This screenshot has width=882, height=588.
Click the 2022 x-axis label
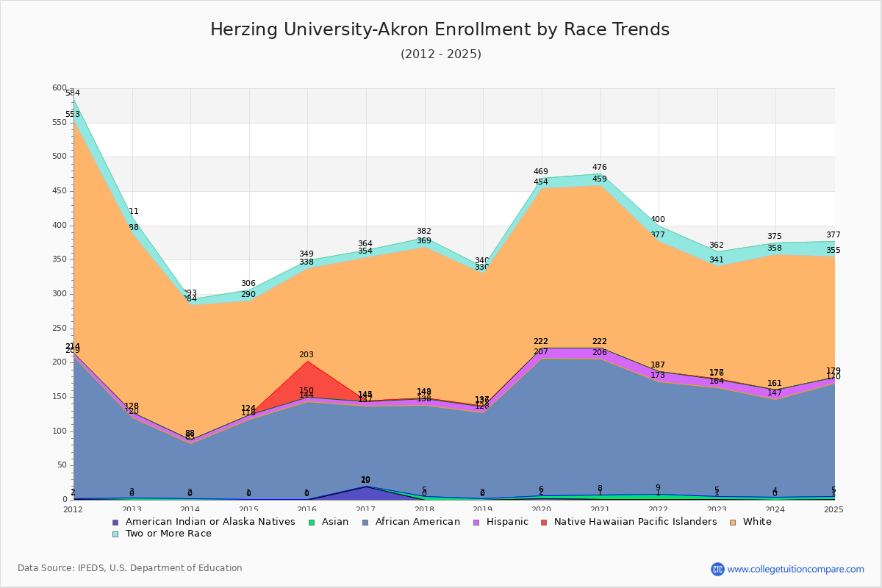(659, 509)
